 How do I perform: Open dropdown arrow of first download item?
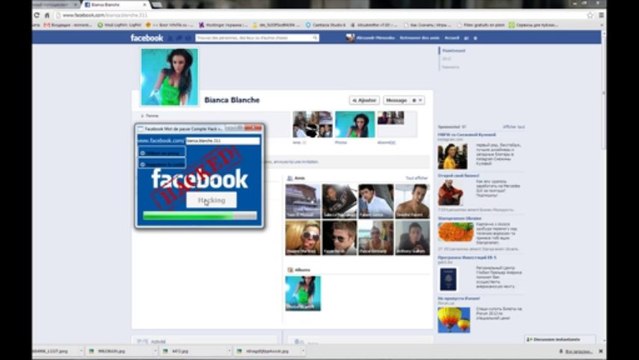pos(81,351)
